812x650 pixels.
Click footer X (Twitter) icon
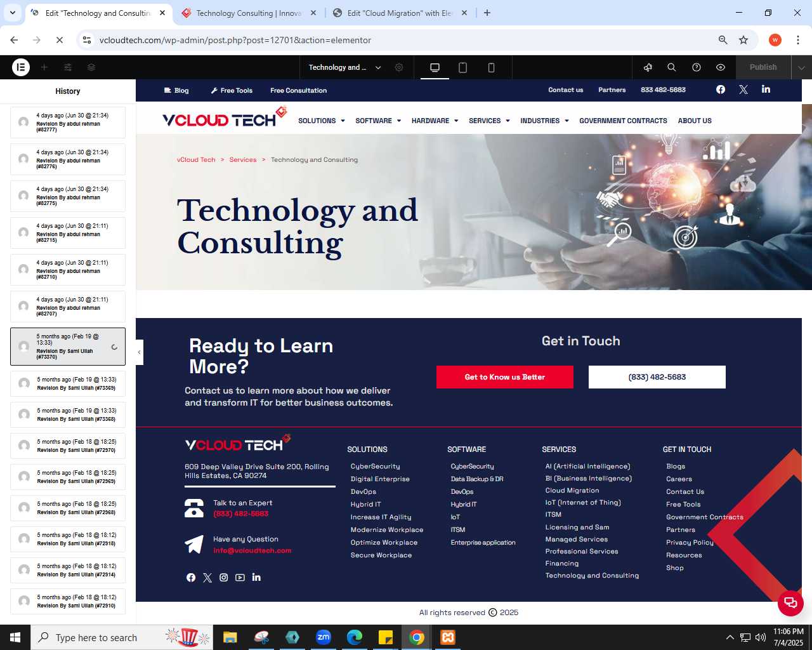point(207,578)
